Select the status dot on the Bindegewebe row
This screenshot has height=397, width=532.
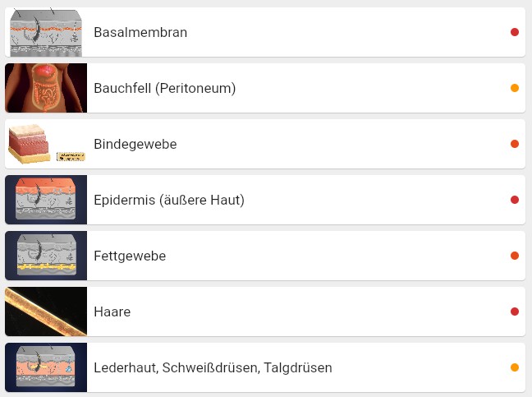click(515, 144)
